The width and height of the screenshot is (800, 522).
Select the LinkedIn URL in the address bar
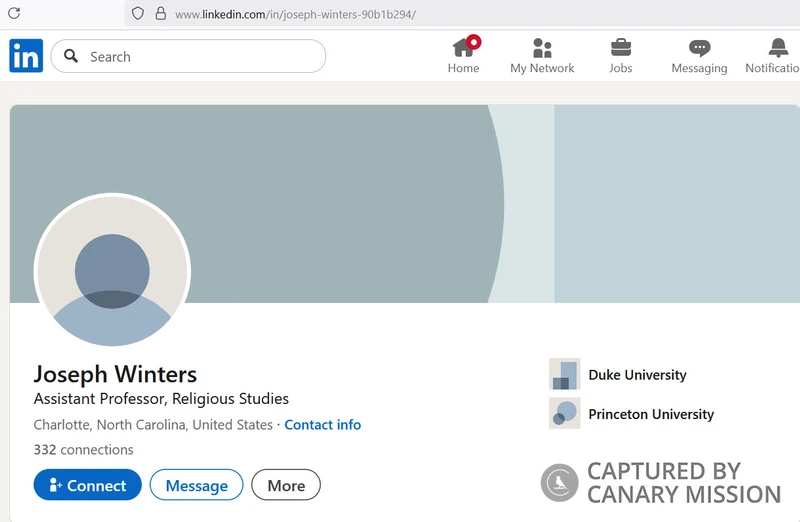coord(295,14)
